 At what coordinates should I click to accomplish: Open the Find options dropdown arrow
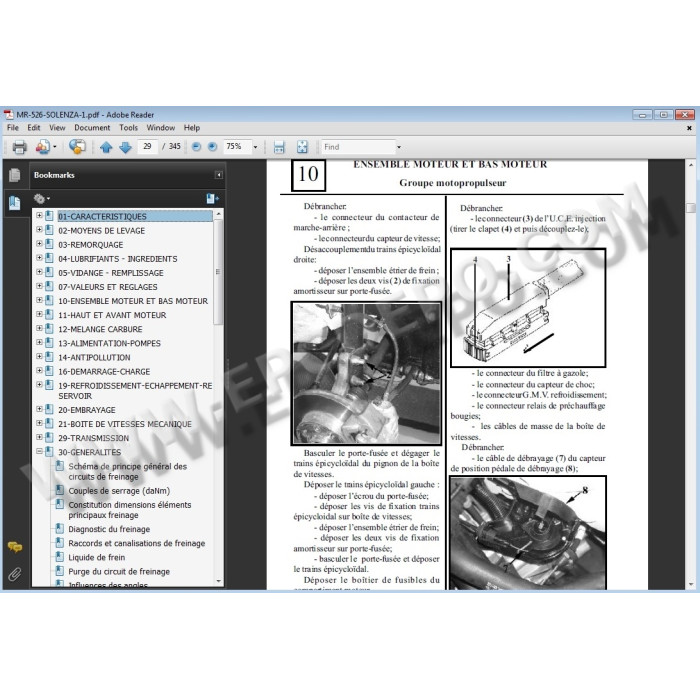[x=399, y=147]
